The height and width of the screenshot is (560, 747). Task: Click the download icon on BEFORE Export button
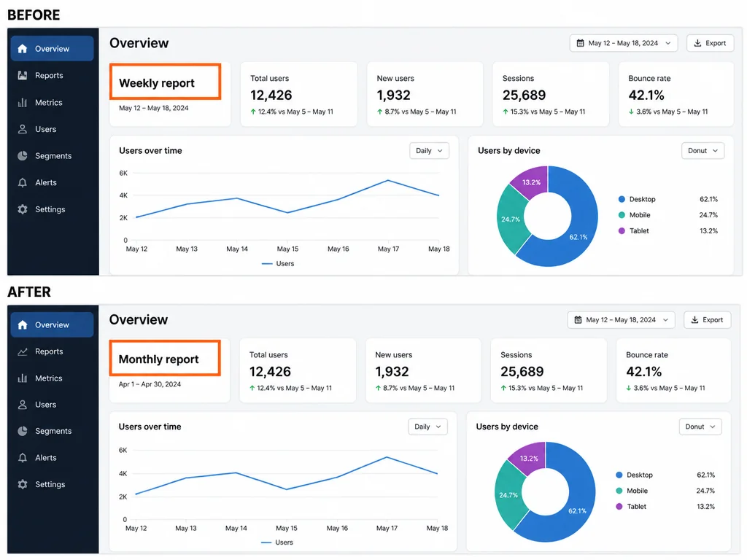(697, 43)
